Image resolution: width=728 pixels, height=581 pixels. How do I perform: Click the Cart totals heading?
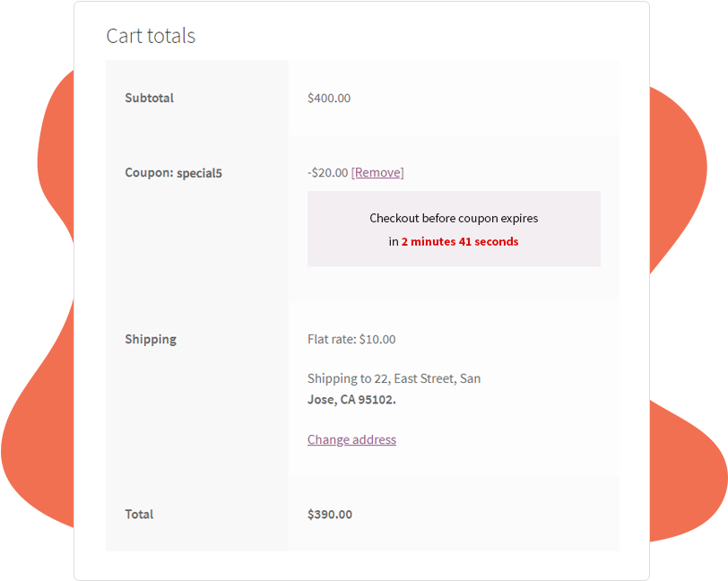pos(151,36)
